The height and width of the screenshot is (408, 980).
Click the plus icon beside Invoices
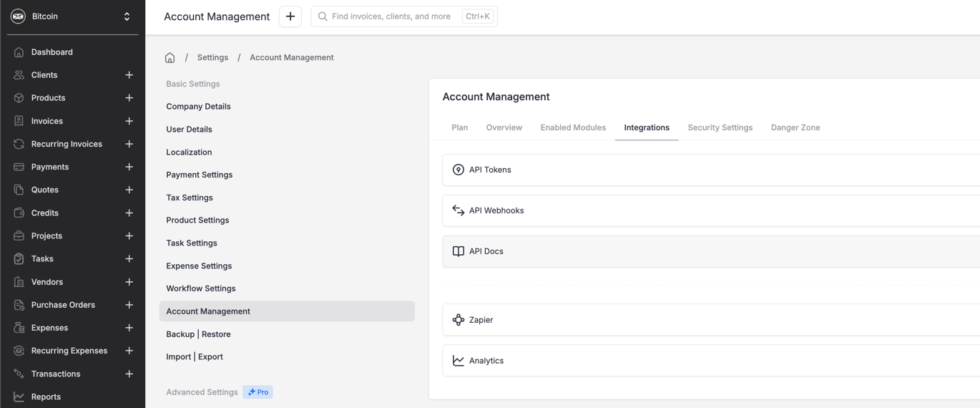point(129,122)
